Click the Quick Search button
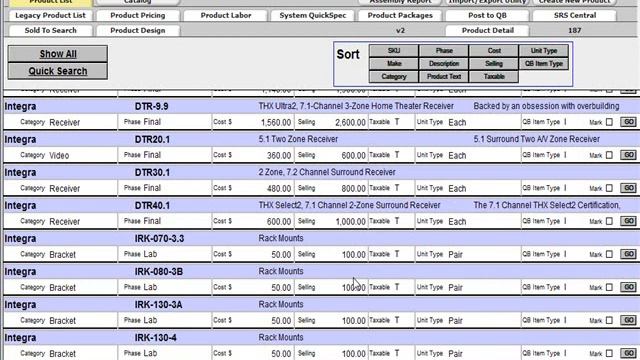The image size is (640, 360). coord(58,71)
